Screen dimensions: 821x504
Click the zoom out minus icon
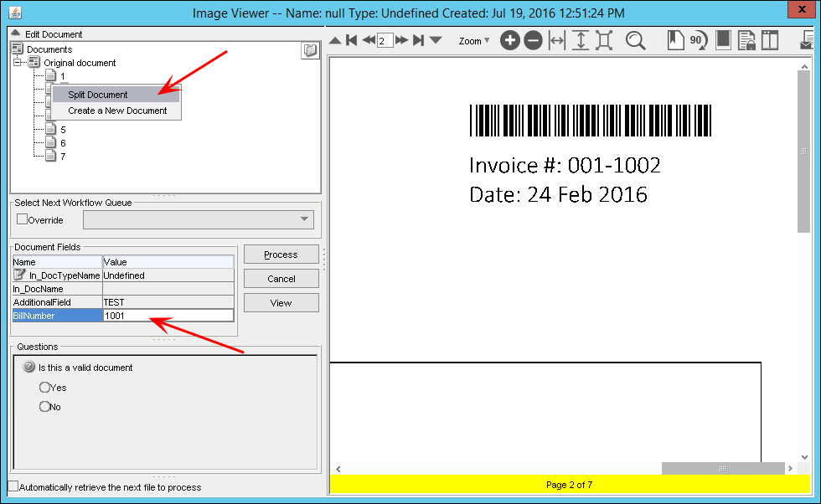coord(533,40)
